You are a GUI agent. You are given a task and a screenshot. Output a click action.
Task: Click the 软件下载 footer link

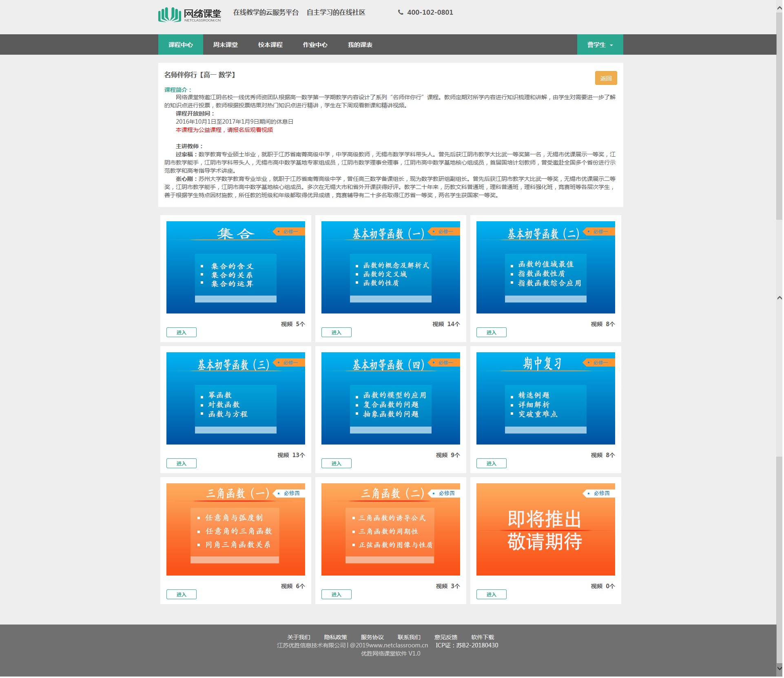point(482,637)
